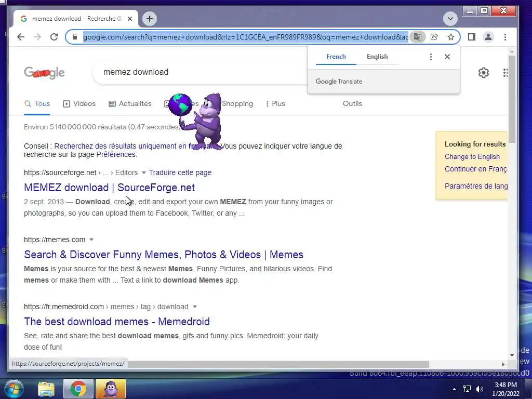Open Search & Discover Funny Memes result

click(x=164, y=255)
